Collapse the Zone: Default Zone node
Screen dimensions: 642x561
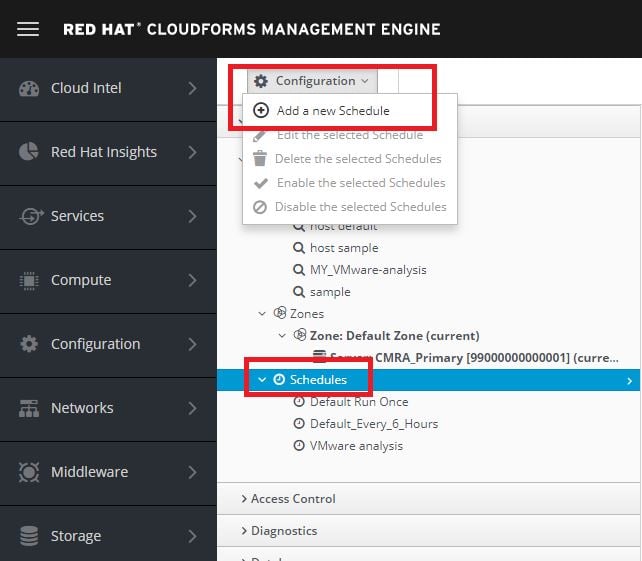(x=282, y=335)
